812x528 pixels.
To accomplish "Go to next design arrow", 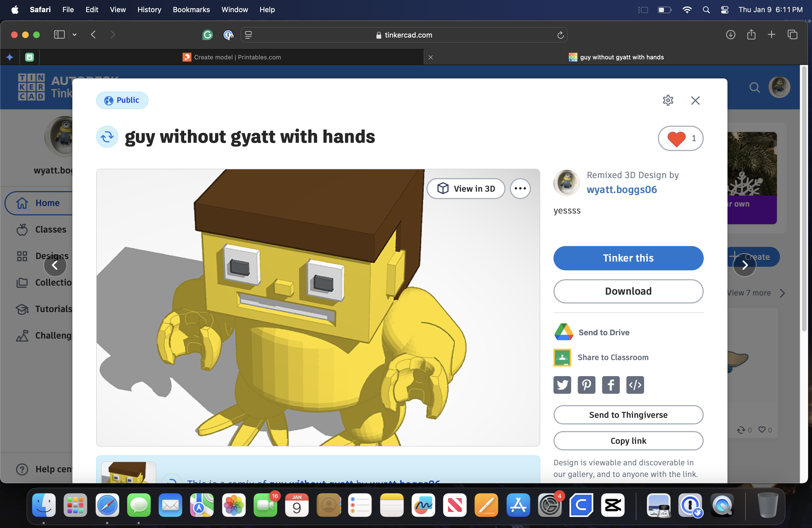I will [744, 265].
